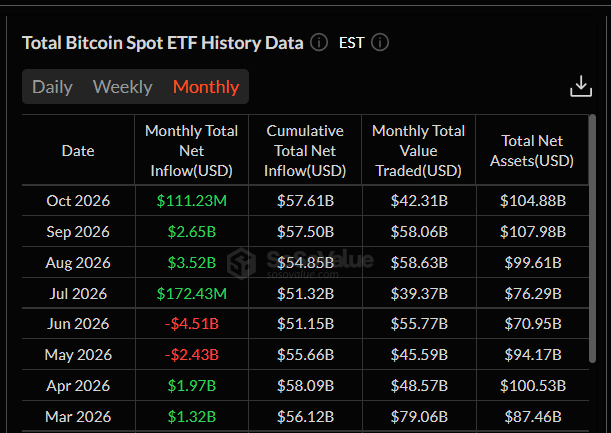Click the $55.77B value traded cell
The image size is (611, 433).
coord(419,323)
